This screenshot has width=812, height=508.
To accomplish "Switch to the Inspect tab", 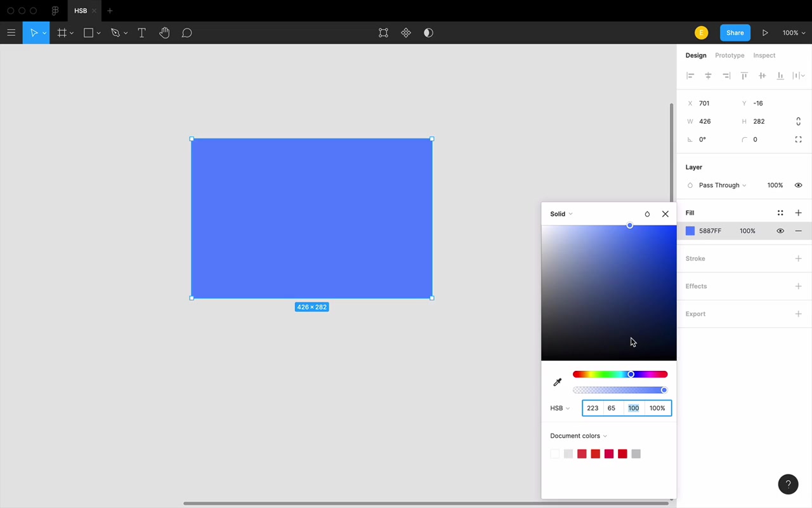I will click(764, 55).
